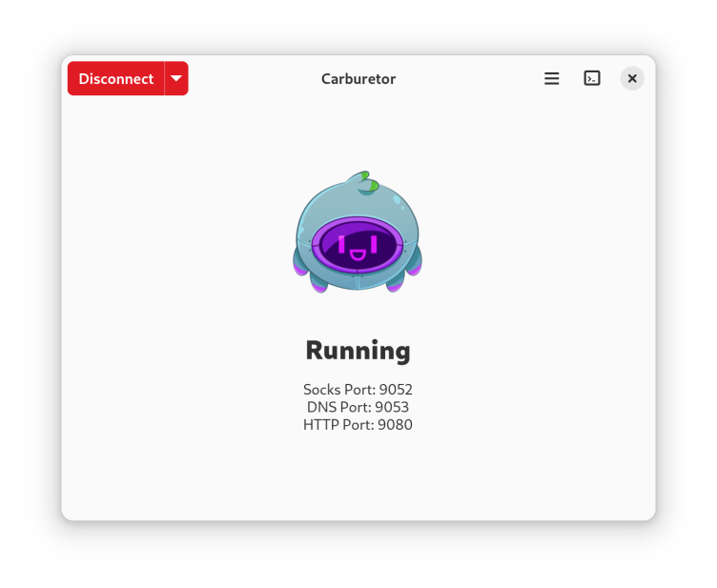Click the mascot's left foot
Image resolution: width=717 pixels, height=588 pixels.
tap(319, 283)
